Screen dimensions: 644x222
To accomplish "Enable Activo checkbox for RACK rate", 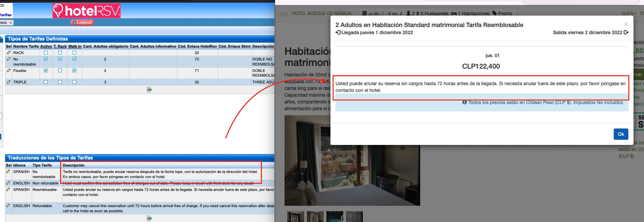I will click(x=46, y=53).
